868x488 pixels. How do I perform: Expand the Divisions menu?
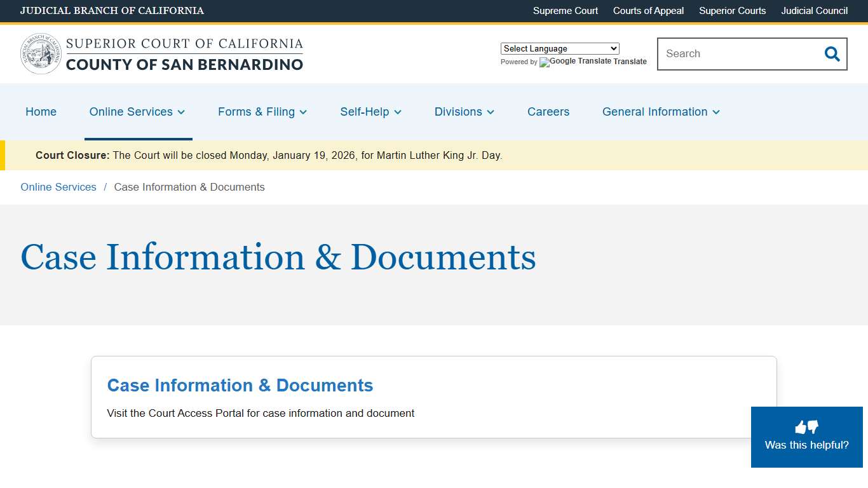[x=464, y=112]
